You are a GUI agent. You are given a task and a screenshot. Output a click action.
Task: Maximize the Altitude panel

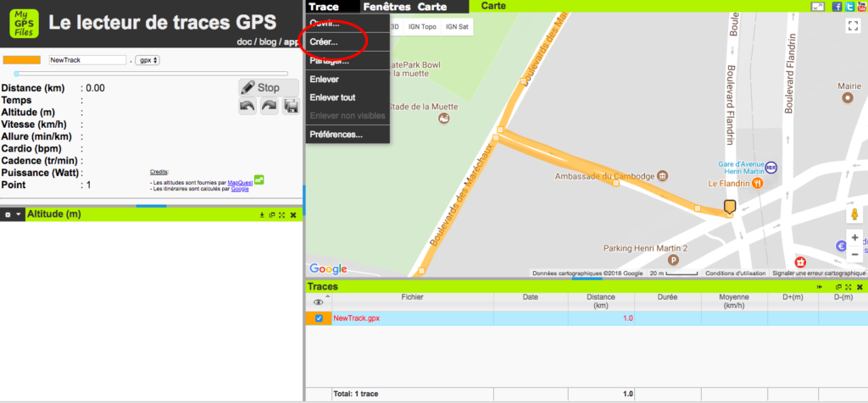click(281, 214)
